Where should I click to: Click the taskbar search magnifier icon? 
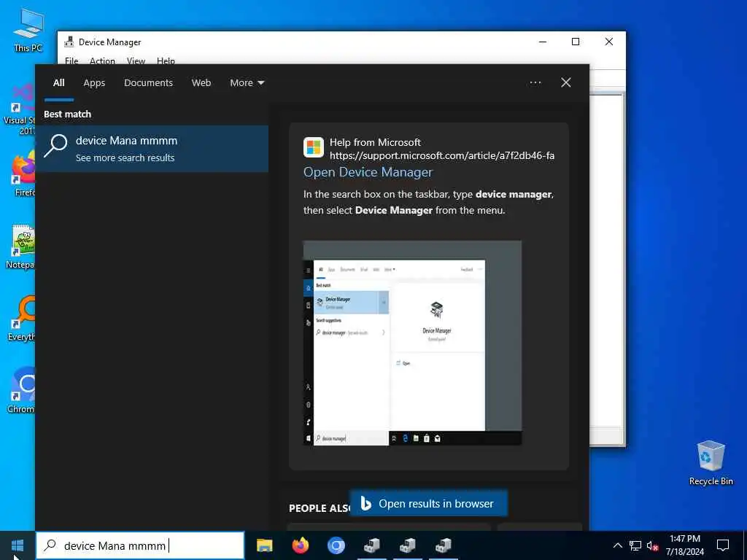pyautogui.click(x=50, y=545)
